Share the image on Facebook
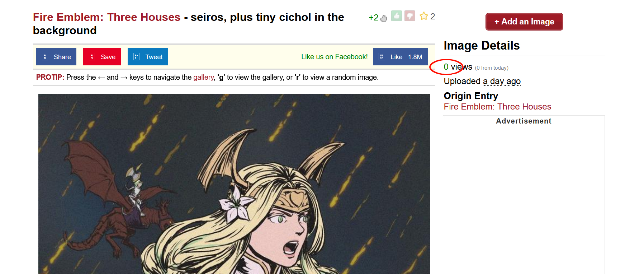Image resolution: width=644 pixels, height=274 pixels. [56, 57]
